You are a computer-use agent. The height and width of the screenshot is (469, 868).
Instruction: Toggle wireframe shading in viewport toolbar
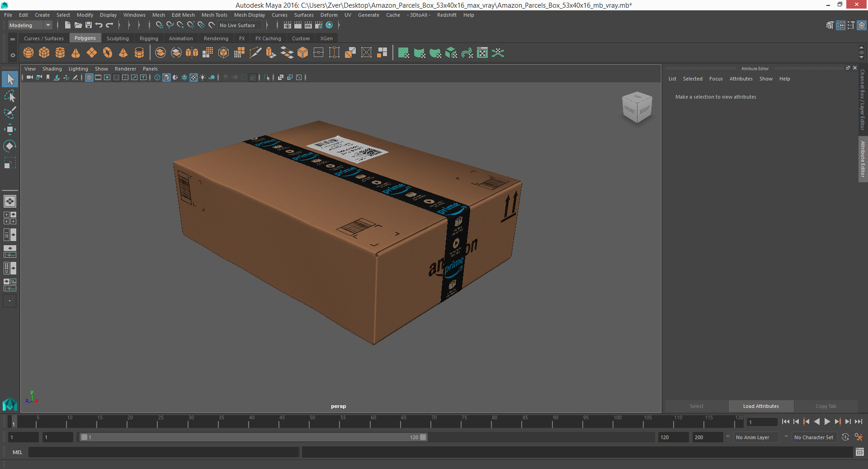[x=157, y=77]
